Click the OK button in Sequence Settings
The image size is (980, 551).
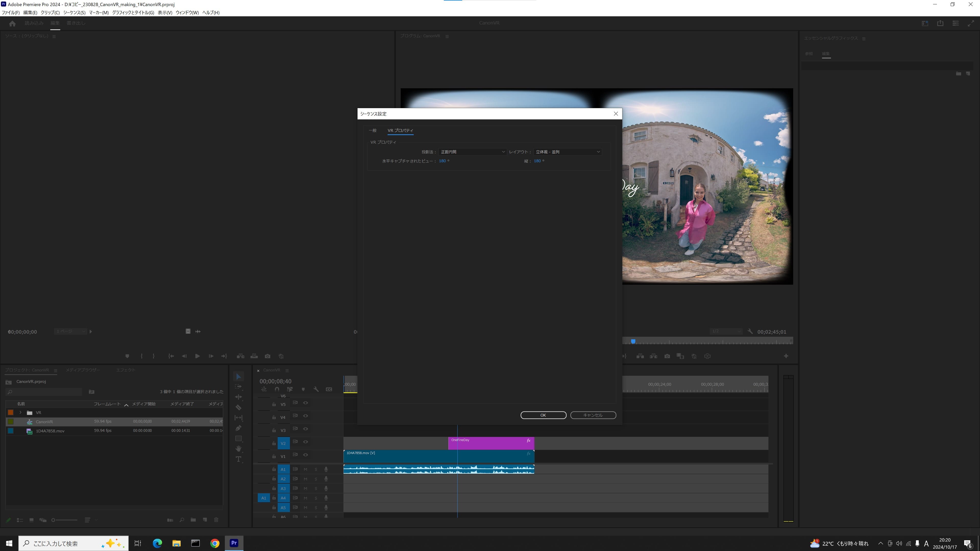[543, 415]
